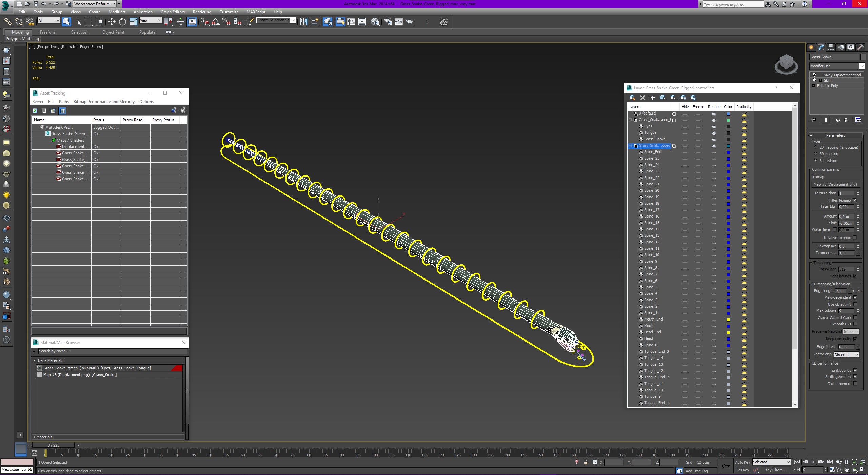Screen dimensions: 868x475
Task: Enable Relative to bbox checkbox
Action: pyautogui.click(x=855, y=237)
